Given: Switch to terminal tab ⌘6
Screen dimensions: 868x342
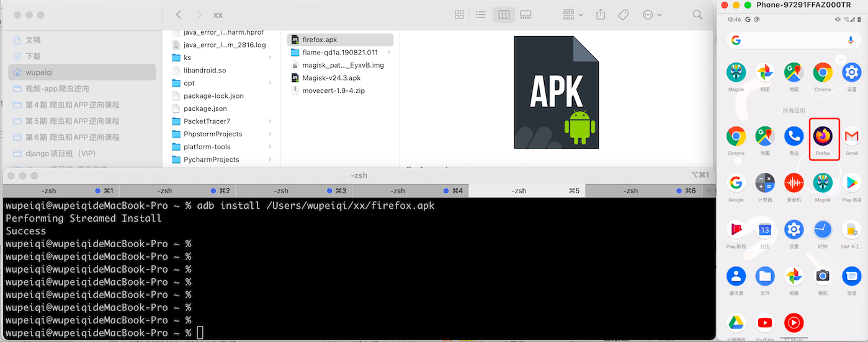Looking at the screenshot, I should (x=643, y=191).
